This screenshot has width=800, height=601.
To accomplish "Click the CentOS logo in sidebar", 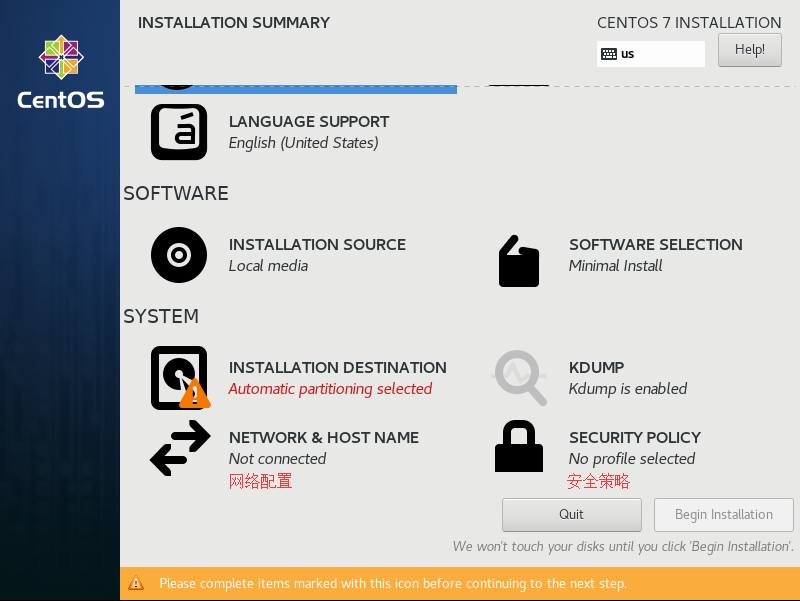I will (61, 72).
